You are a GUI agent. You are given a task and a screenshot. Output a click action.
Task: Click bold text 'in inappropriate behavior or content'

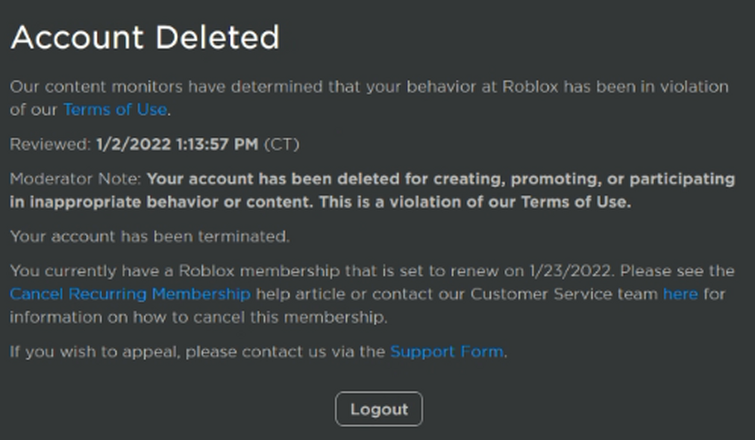coord(161,202)
